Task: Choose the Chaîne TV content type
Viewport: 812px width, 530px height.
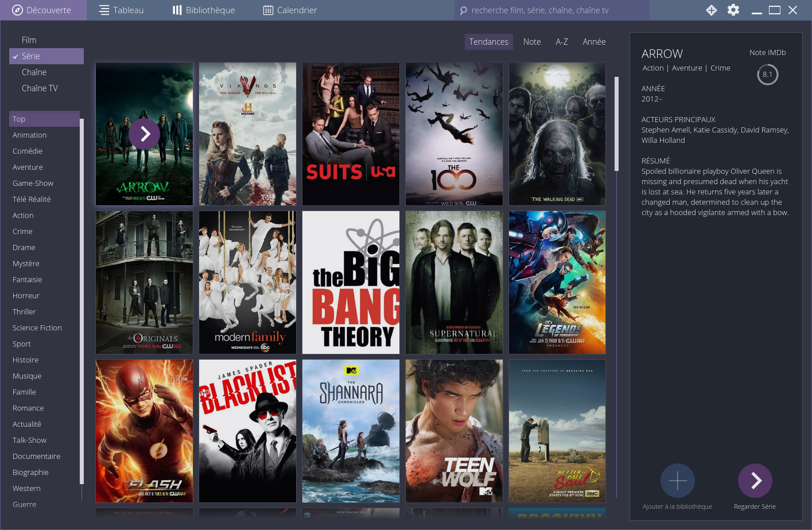Action: pyautogui.click(x=46, y=88)
